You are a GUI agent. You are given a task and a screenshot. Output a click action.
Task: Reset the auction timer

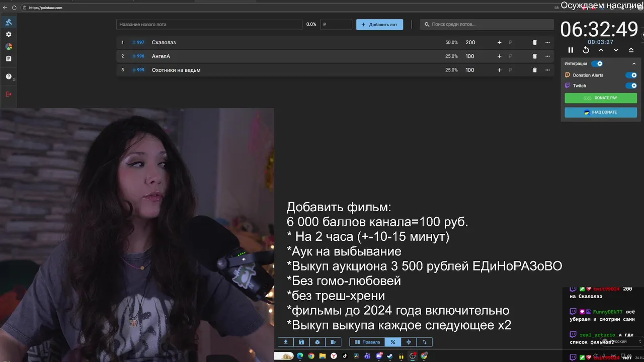586,50
